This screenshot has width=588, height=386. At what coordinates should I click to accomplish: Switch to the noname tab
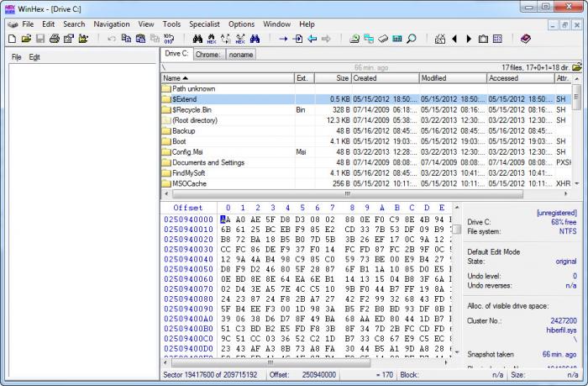[241, 55]
